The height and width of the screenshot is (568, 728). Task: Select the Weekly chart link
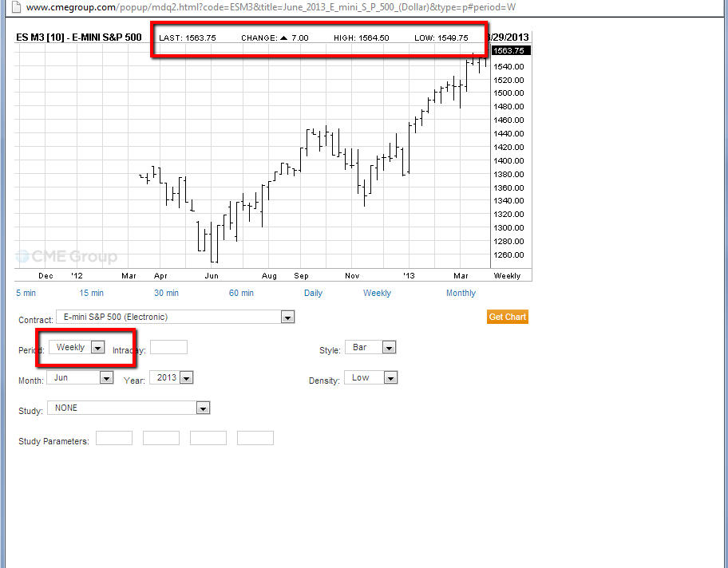tap(377, 293)
